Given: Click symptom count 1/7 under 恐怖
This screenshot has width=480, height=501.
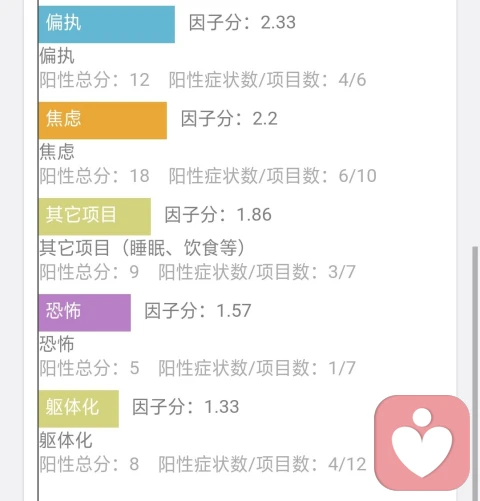Looking at the screenshot, I should pyautogui.click(x=257, y=368).
